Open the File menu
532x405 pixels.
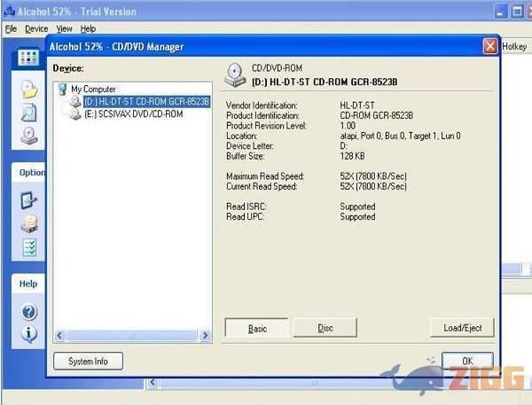11,28
